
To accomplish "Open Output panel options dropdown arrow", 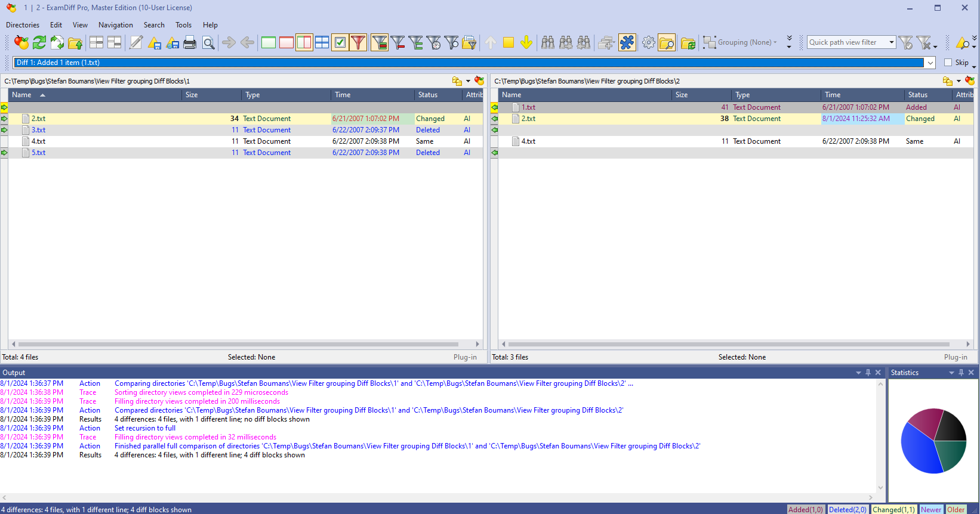I will [859, 373].
